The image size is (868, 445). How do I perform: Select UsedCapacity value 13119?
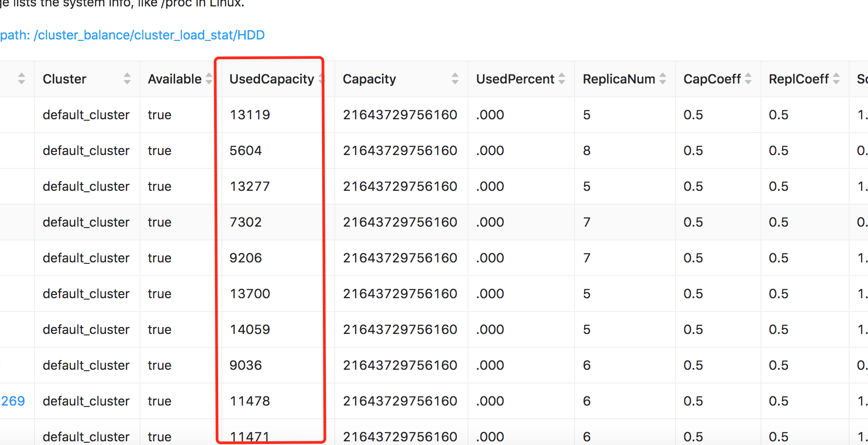point(250,115)
